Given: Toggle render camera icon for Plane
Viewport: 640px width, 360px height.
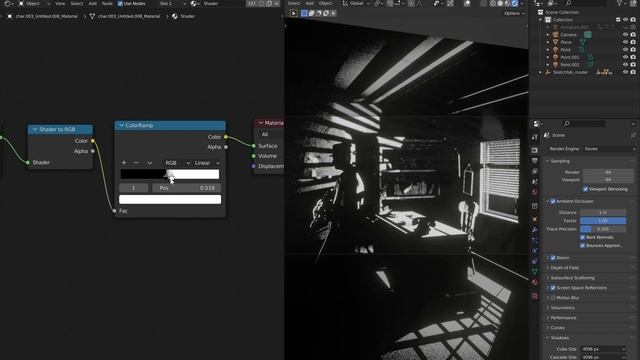Looking at the screenshot, I should [633, 42].
